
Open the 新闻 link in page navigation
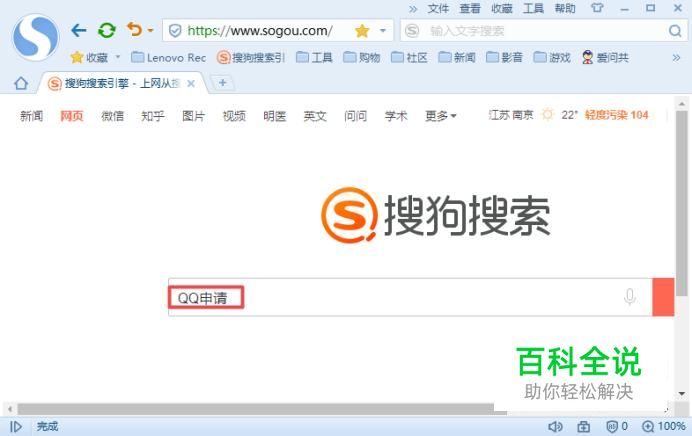(31, 116)
